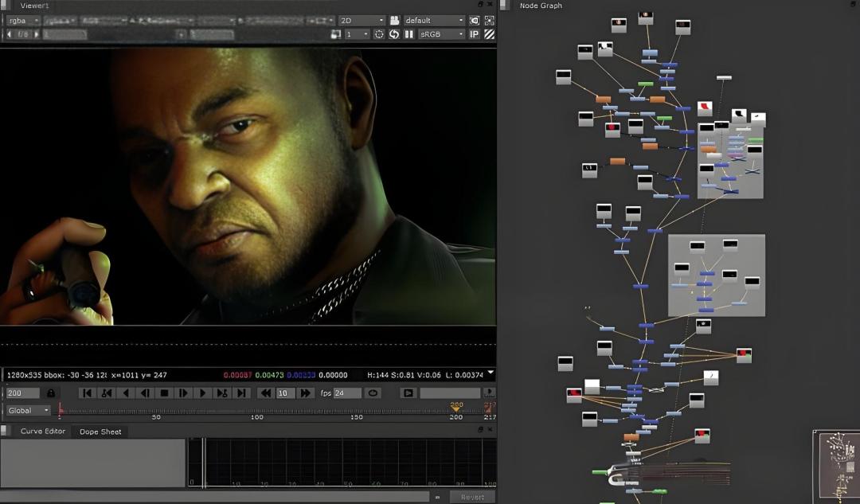
Task: Click the flipbook render icon
Action: pos(408,393)
